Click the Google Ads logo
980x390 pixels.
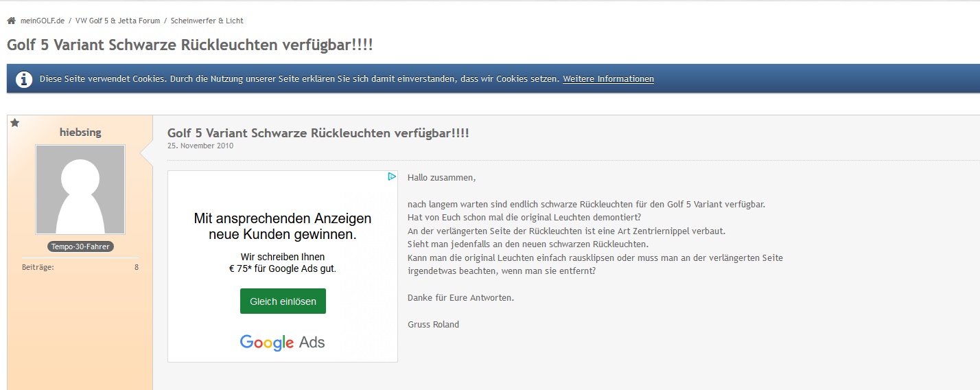coord(282,342)
